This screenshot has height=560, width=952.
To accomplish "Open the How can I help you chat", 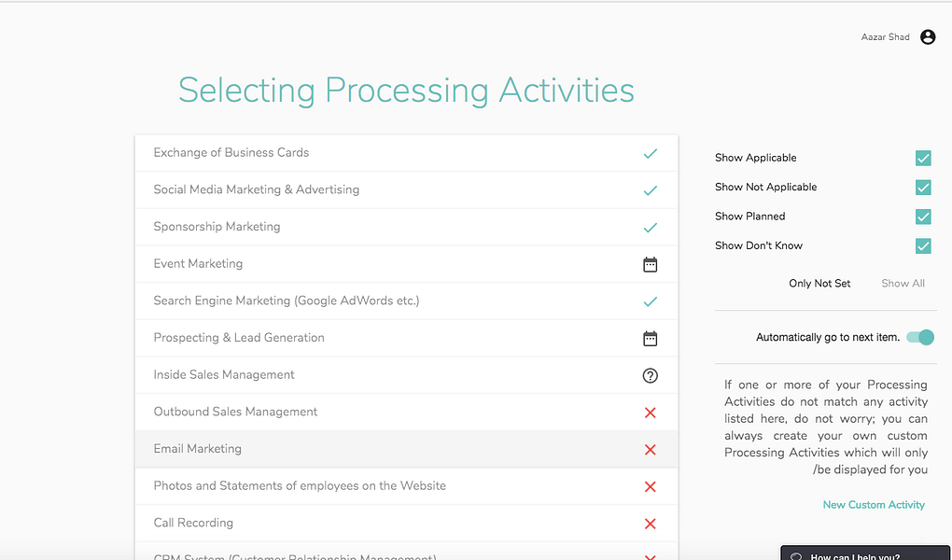I will (x=852, y=553).
